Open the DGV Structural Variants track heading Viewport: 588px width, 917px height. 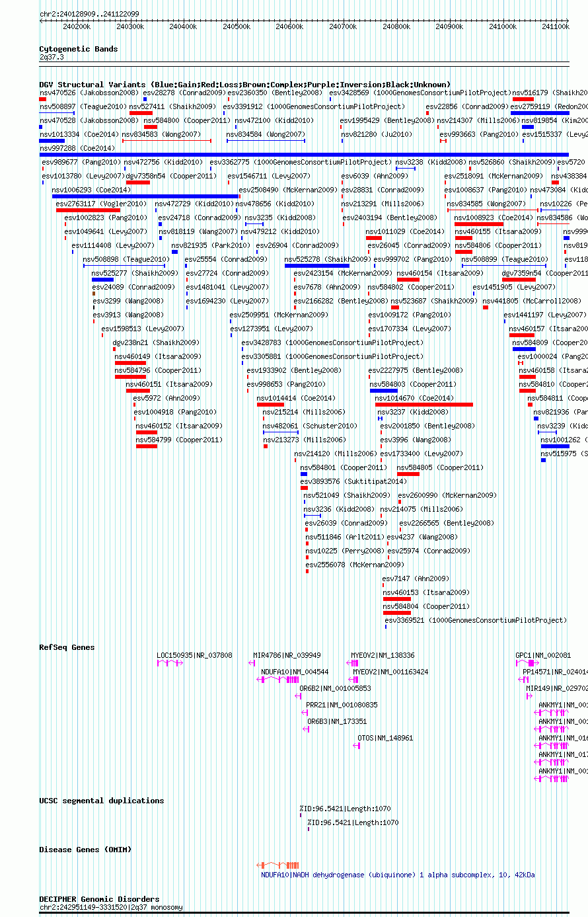coord(244,85)
